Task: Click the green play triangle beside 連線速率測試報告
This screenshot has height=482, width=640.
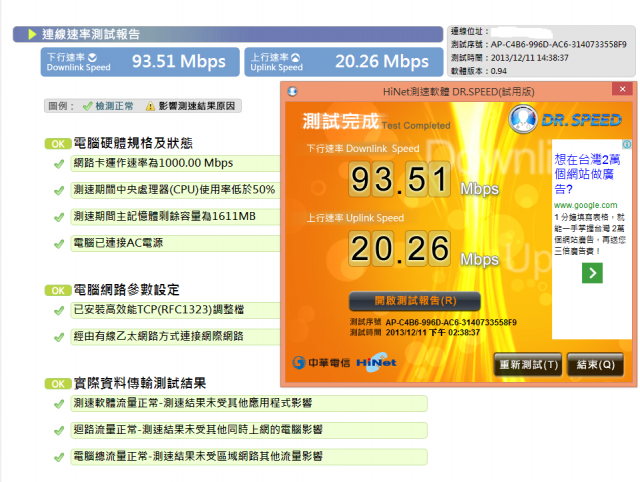Action: (x=32, y=34)
